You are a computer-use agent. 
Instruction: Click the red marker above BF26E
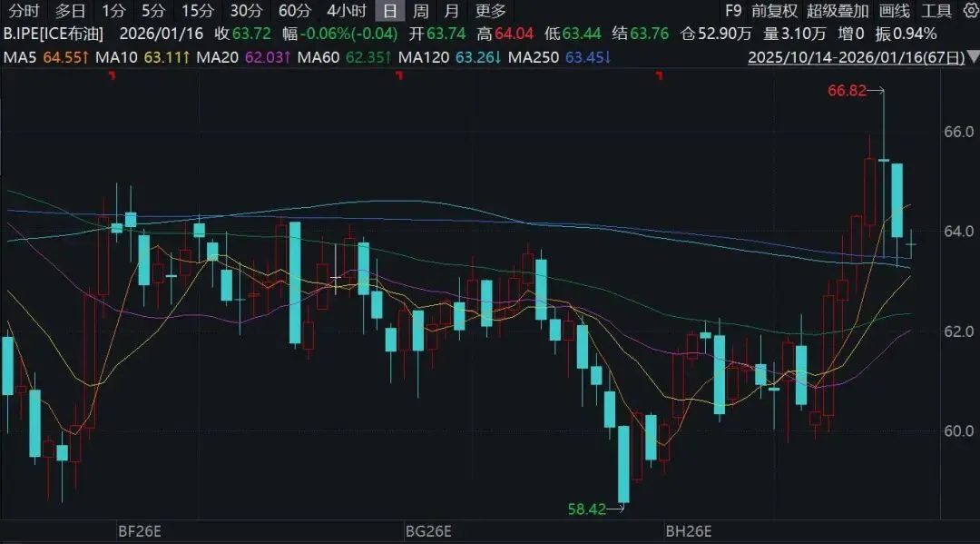112,77
